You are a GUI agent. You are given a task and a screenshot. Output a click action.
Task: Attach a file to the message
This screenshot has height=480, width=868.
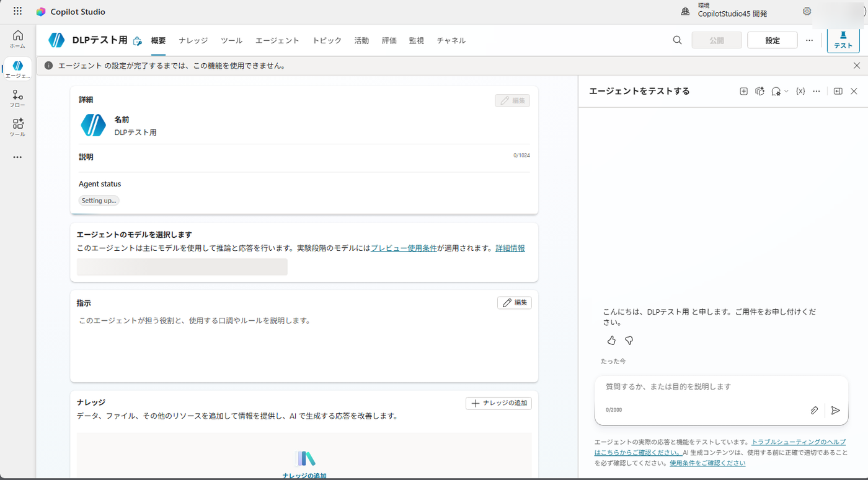click(x=814, y=410)
